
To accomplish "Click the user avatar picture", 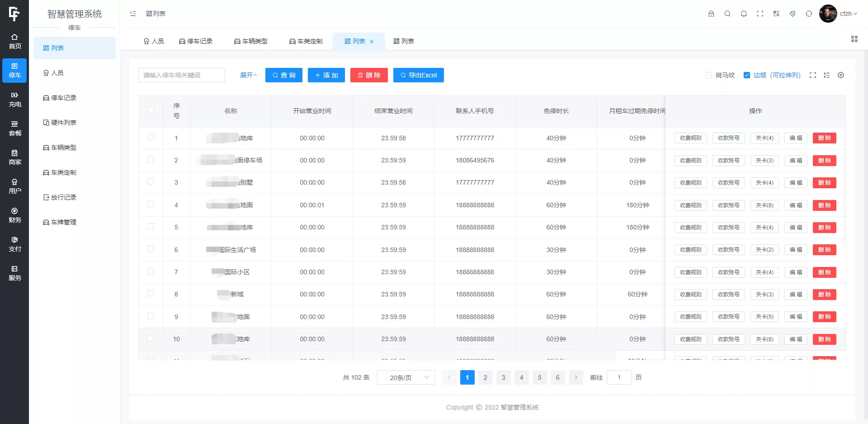I will click(x=828, y=14).
